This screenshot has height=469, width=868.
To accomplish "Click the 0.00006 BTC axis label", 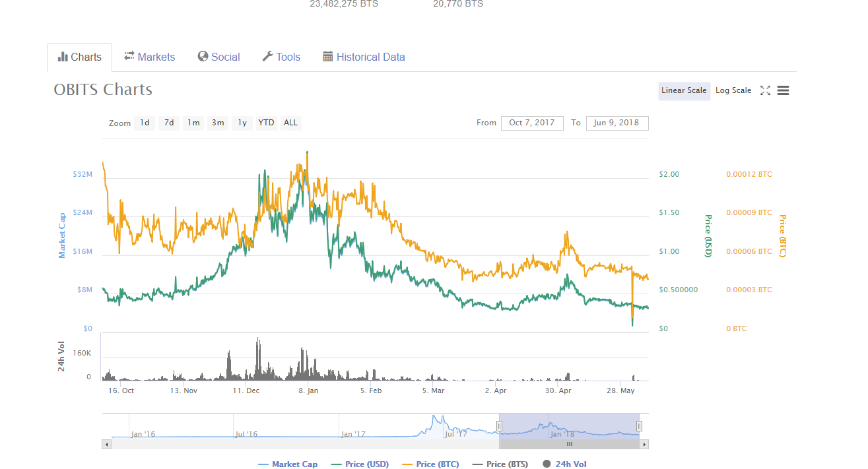I will (749, 252).
